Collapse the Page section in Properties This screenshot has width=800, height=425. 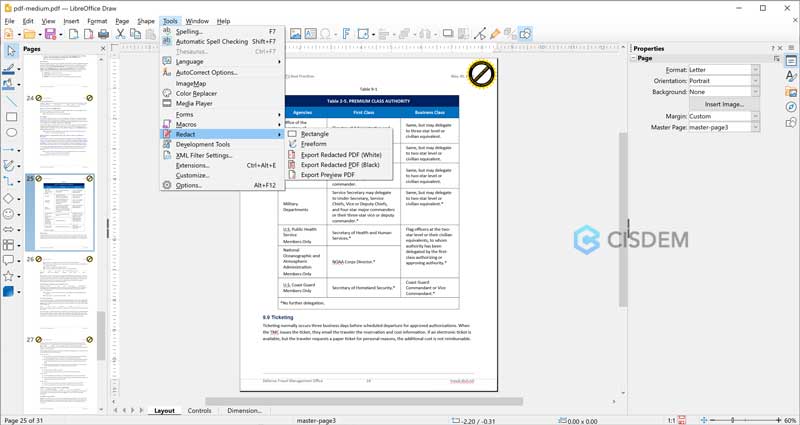coord(634,58)
